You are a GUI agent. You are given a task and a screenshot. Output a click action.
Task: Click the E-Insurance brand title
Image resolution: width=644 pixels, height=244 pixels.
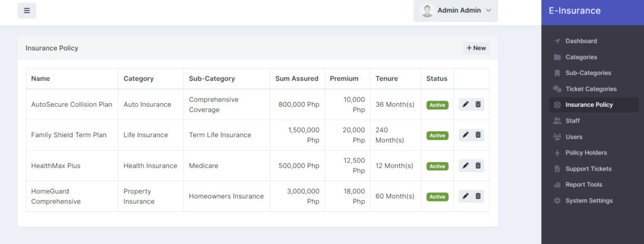[575, 11]
